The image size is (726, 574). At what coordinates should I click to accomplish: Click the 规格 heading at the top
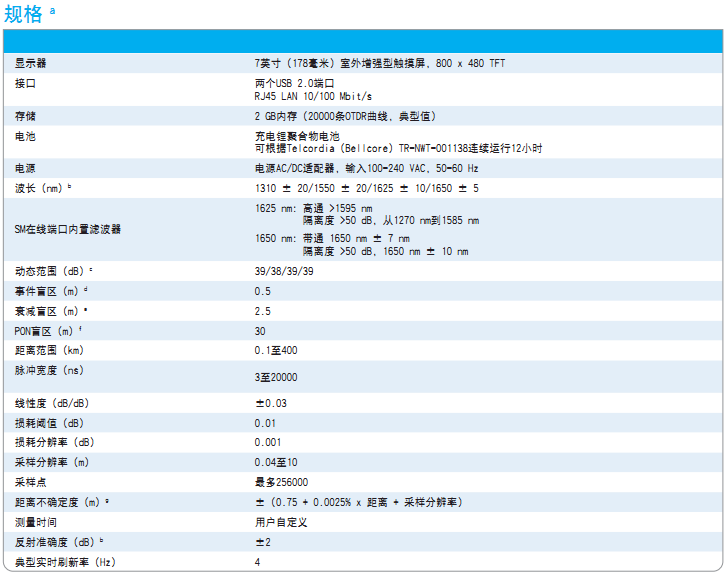click(x=23, y=14)
